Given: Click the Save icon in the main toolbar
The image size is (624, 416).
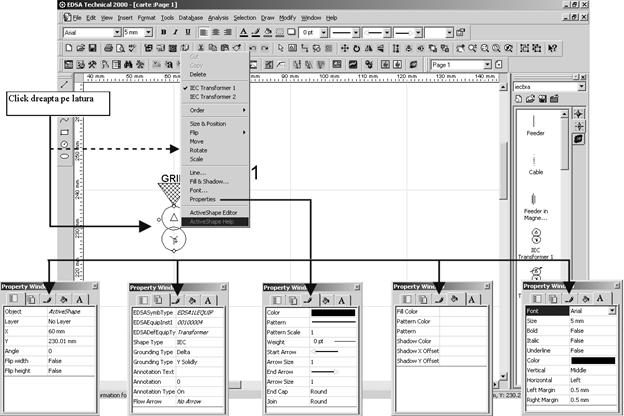Looking at the screenshot, I should (x=90, y=48).
